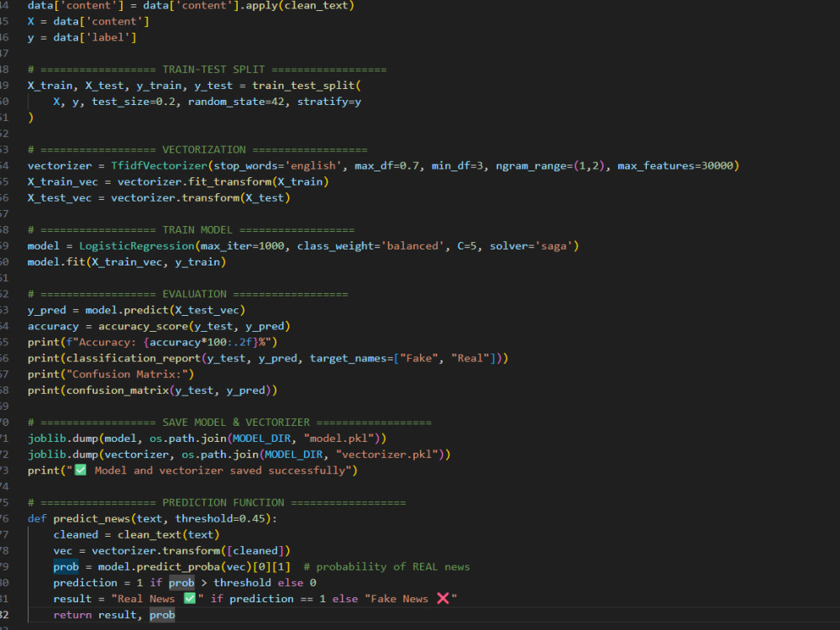
Task: Click the 'TRAIN-TEST SPLIT' comment heading
Action: 213,70
